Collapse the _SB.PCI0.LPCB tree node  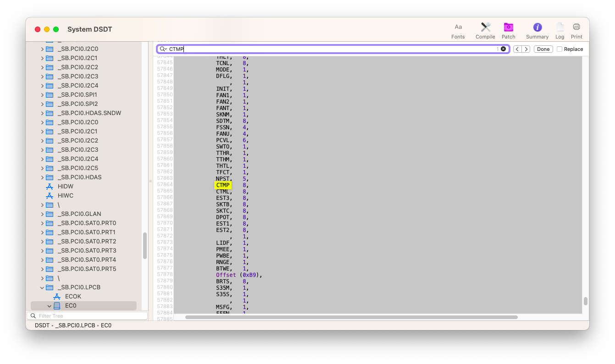[x=42, y=287]
